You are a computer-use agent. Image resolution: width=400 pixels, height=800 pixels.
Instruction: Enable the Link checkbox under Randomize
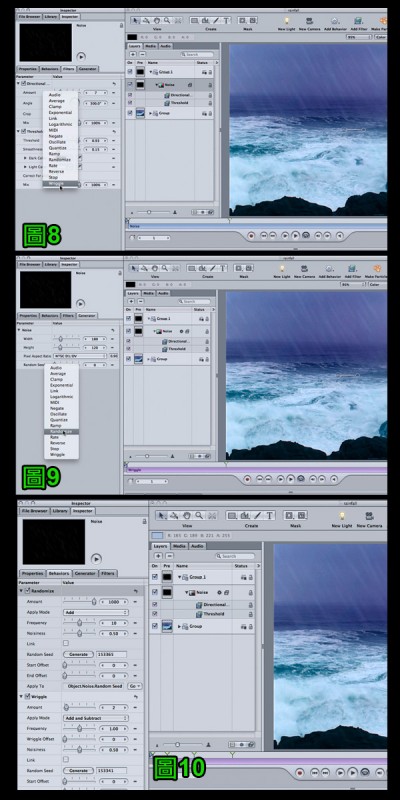66,643
